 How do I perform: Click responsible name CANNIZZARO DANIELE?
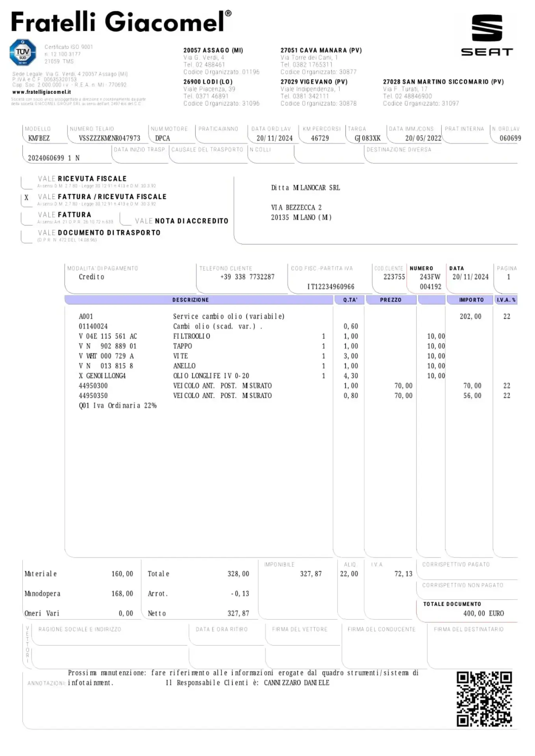(x=296, y=683)
